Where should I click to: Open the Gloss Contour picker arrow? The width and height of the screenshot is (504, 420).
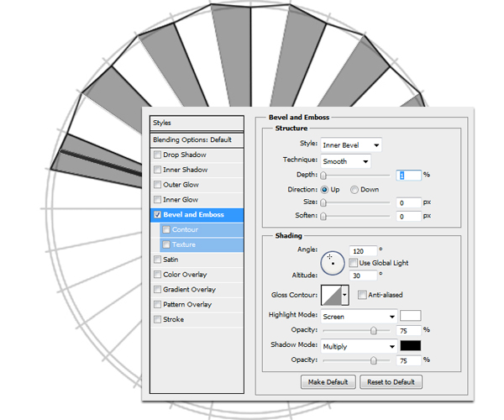click(345, 296)
